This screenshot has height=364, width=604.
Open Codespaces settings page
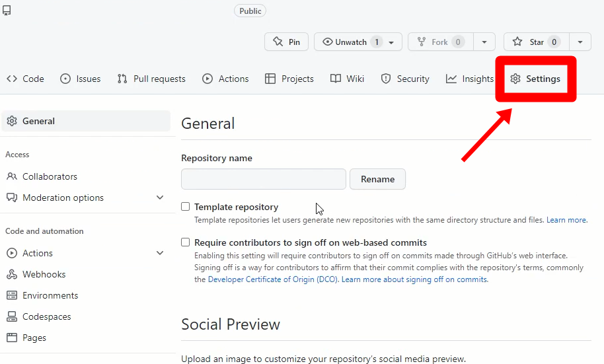(47, 316)
